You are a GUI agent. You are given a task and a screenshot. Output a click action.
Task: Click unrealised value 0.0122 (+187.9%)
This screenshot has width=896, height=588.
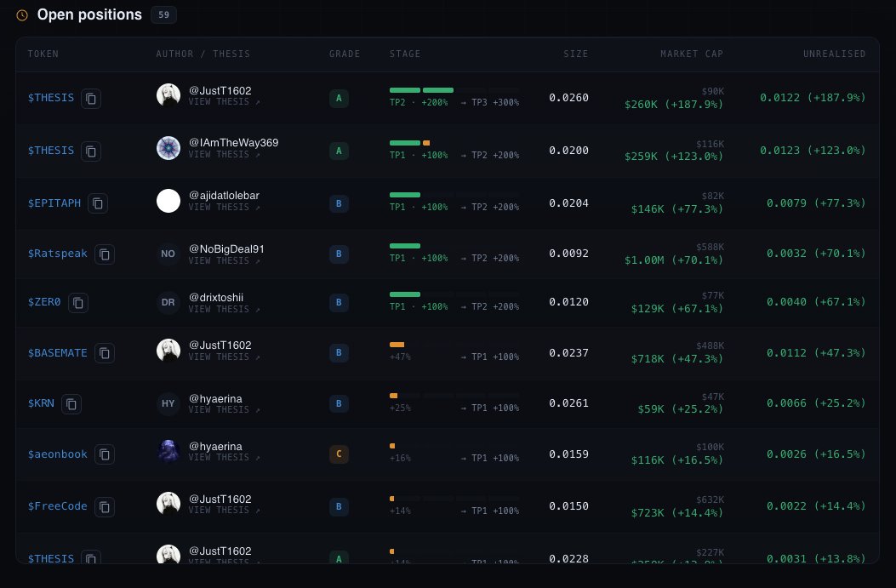[813, 98]
